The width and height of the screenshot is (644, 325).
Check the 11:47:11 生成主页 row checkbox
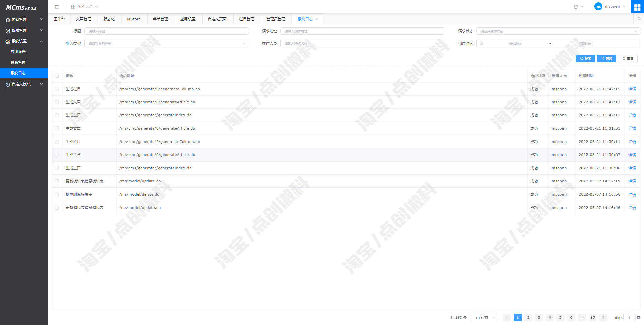click(x=57, y=115)
